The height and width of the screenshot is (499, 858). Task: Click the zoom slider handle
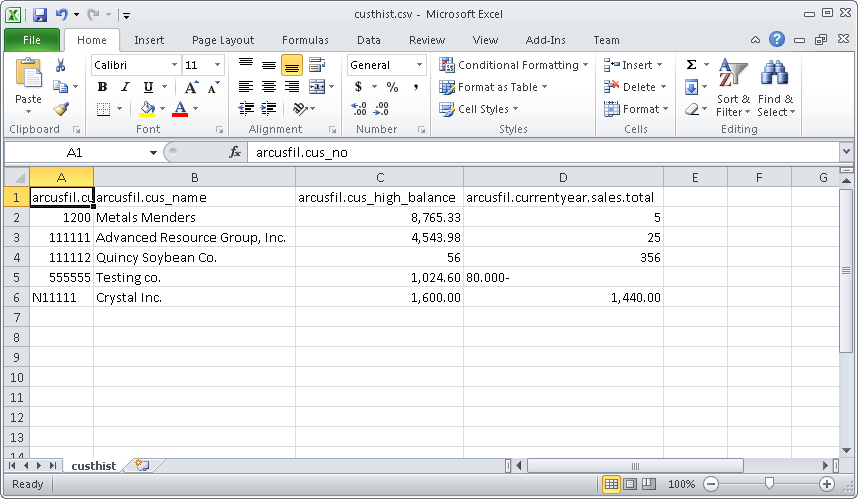[x=769, y=484]
